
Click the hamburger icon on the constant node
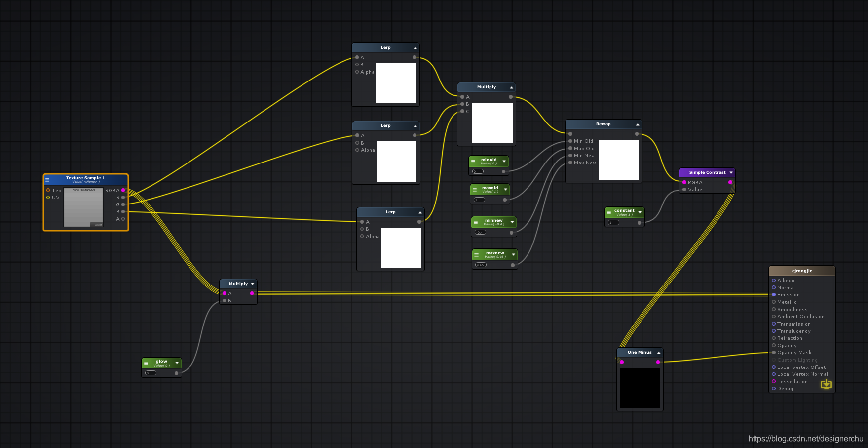609,212
